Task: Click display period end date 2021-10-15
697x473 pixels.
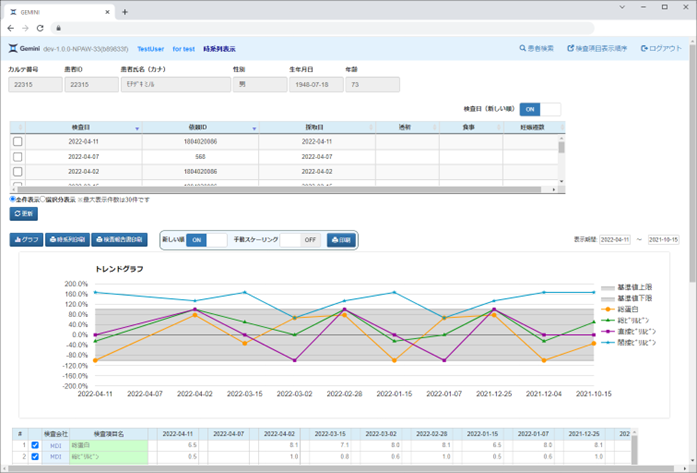Action: (664, 240)
